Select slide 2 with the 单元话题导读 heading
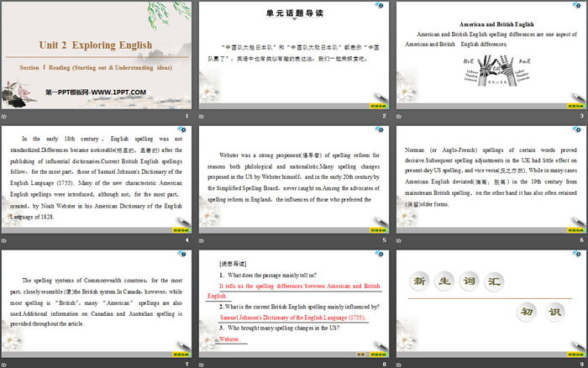This screenshot has width=588, height=368. [x=294, y=55]
